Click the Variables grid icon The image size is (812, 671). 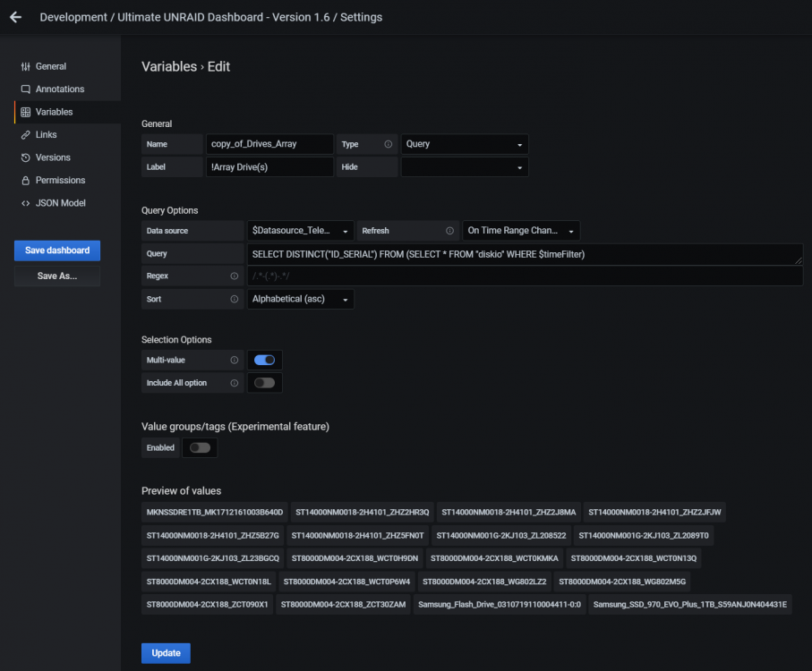pos(25,112)
